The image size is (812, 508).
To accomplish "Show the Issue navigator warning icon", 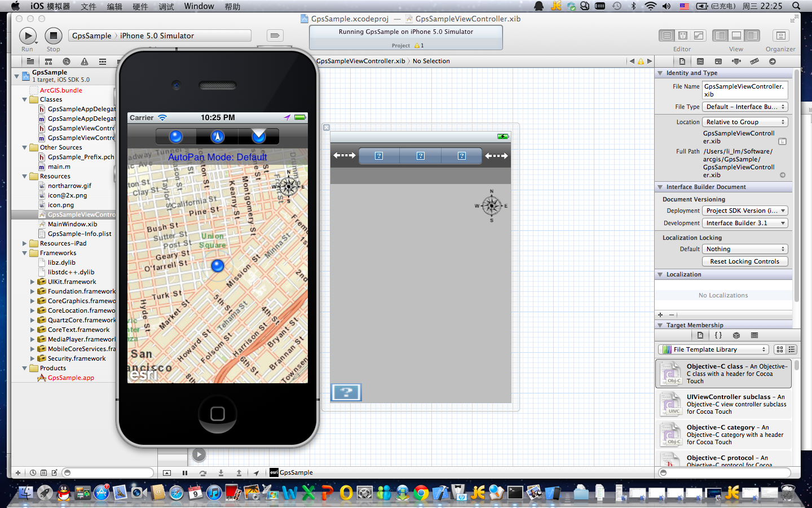I will tap(85, 62).
